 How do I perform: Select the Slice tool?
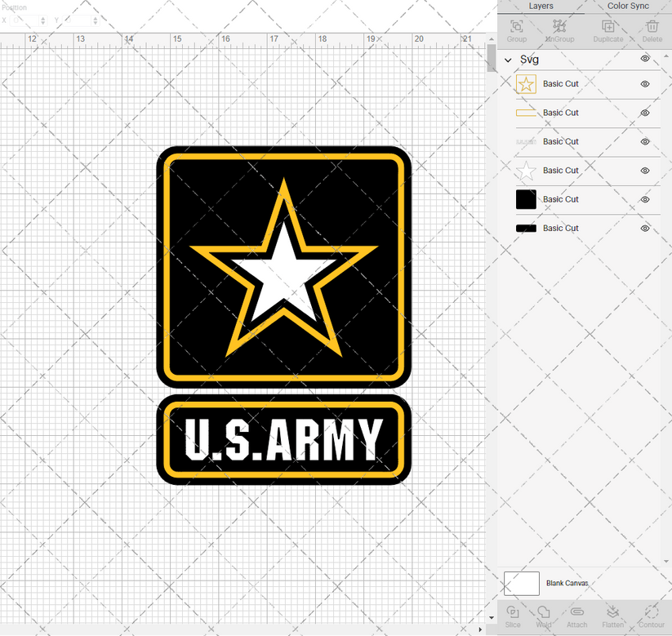coord(513,615)
